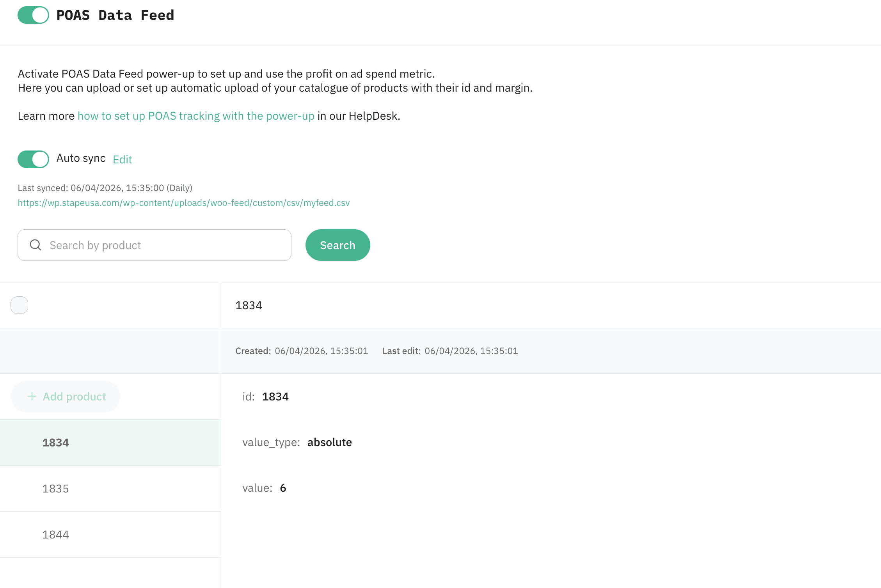881x588 pixels.
Task: Select product 1844 in the sidebar list
Action: pyautogui.click(x=55, y=535)
